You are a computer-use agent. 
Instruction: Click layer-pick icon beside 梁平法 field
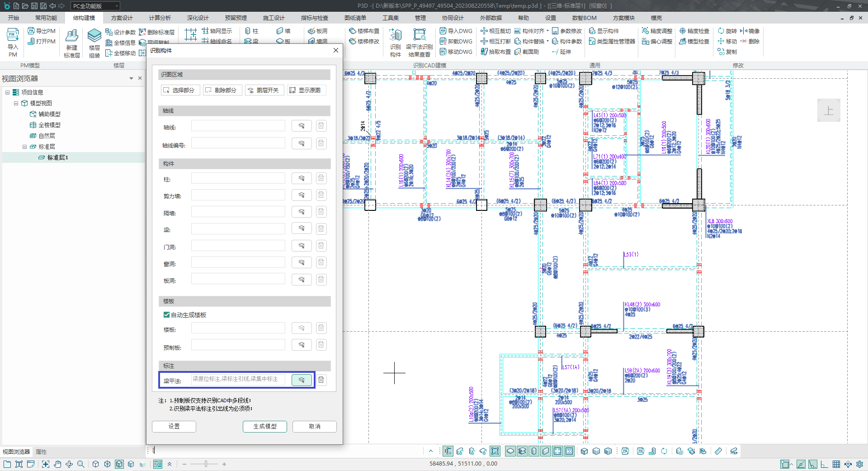[302, 380]
